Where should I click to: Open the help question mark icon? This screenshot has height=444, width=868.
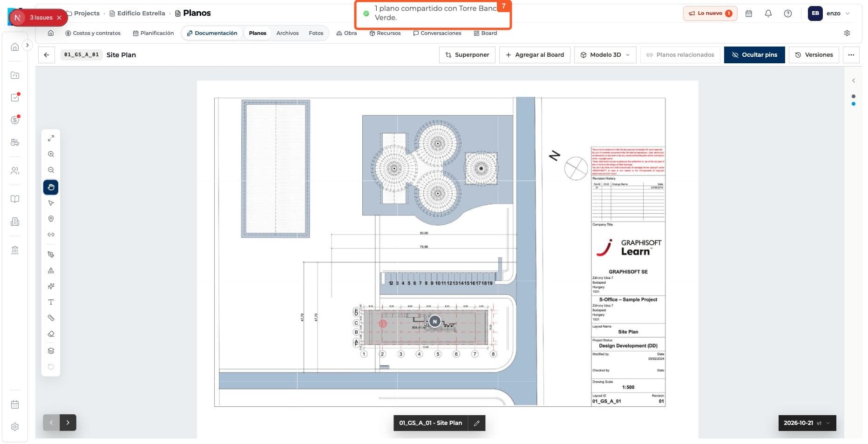(x=788, y=13)
